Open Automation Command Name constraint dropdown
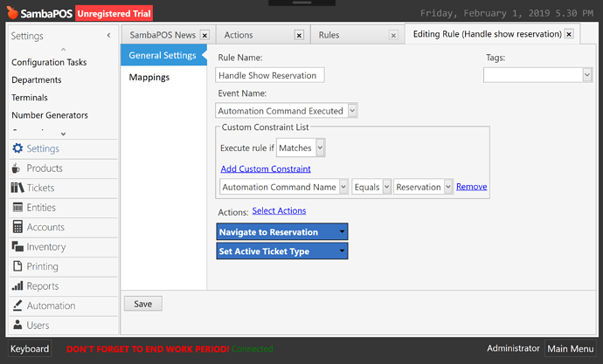Viewport: 603px width, 364px height. (x=343, y=187)
